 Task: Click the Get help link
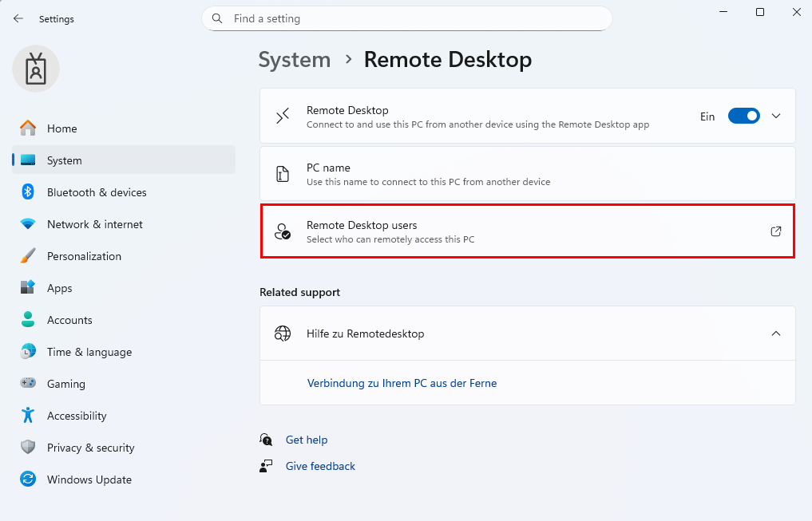(x=307, y=440)
